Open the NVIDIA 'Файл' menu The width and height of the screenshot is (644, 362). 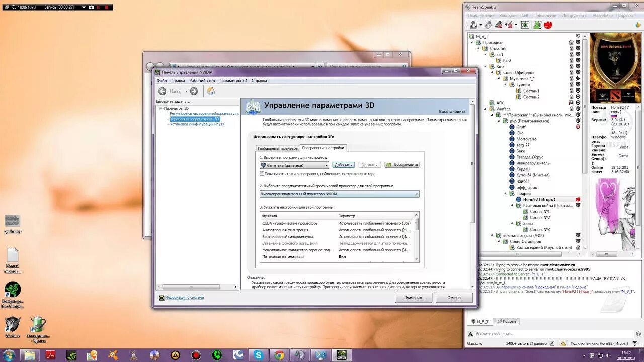(162, 80)
